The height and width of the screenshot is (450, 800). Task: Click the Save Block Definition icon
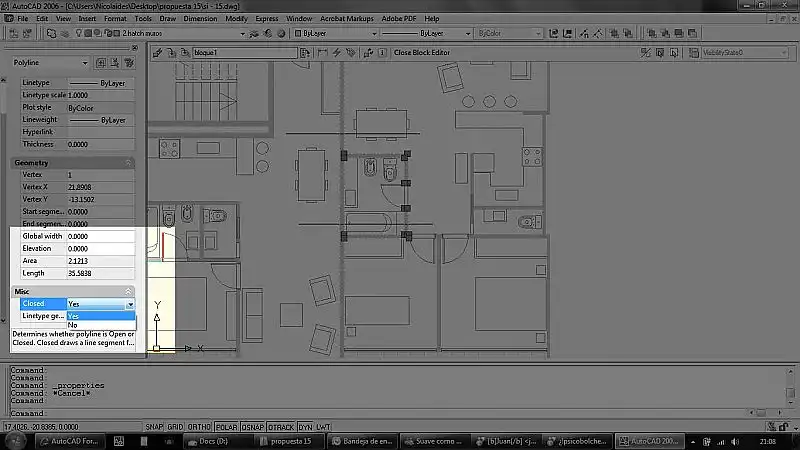(171, 52)
